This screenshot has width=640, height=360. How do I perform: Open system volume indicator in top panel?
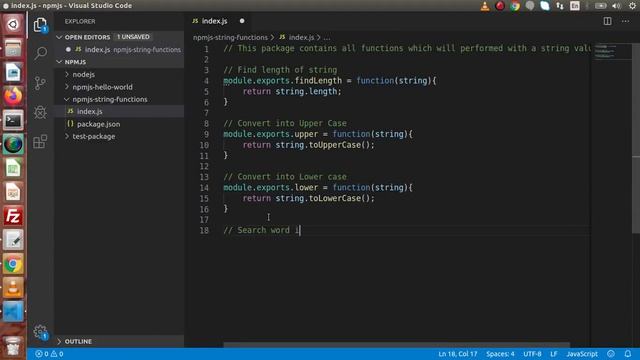[x=616, y=6]
